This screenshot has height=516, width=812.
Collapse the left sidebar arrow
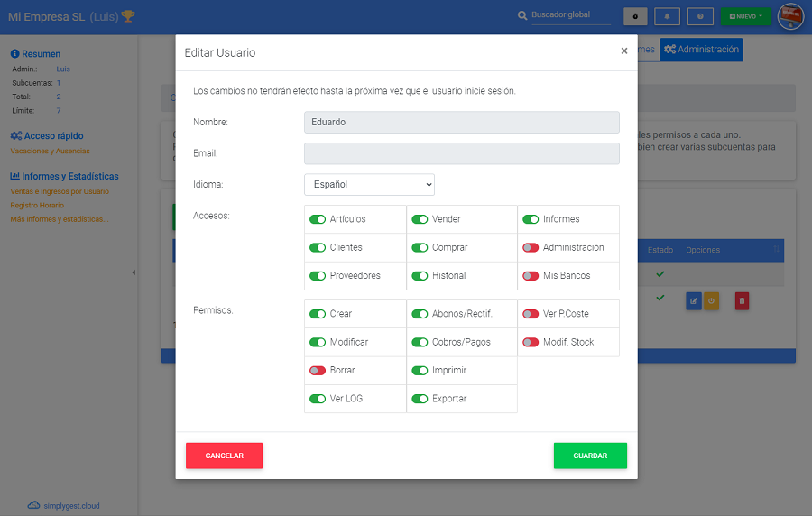[134, 272]
